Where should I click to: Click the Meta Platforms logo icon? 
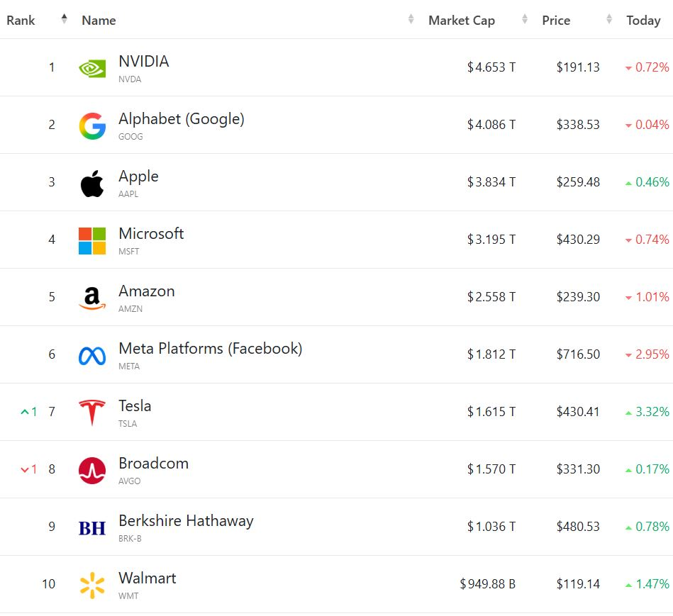[x=92, y=355]
